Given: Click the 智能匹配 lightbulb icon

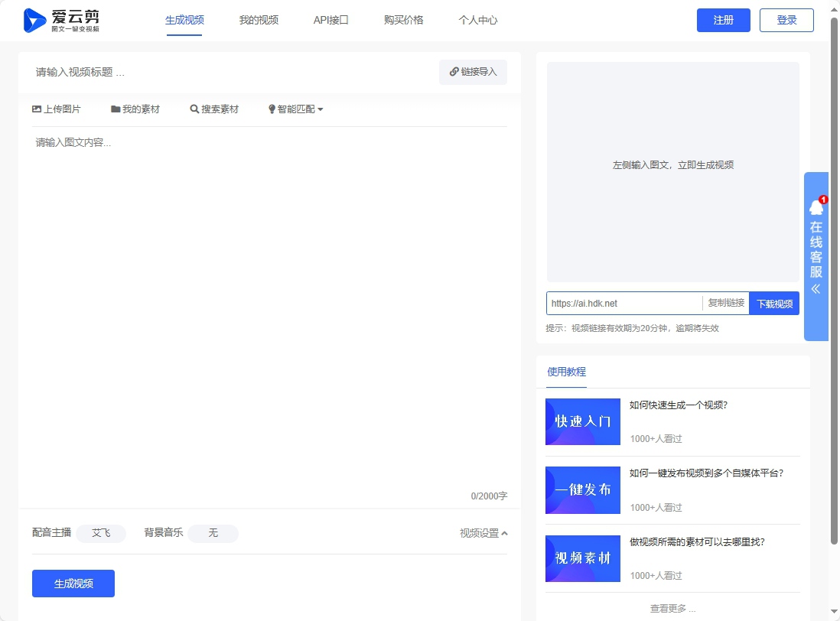Looking at the screenshot, I should (272, 109).
